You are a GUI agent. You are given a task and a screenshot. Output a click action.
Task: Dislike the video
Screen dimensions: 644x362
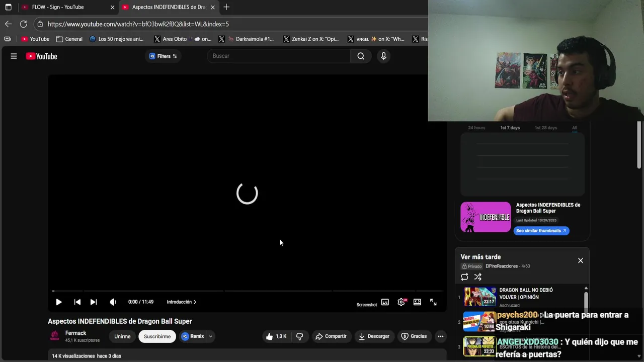(x=299, y=336)
